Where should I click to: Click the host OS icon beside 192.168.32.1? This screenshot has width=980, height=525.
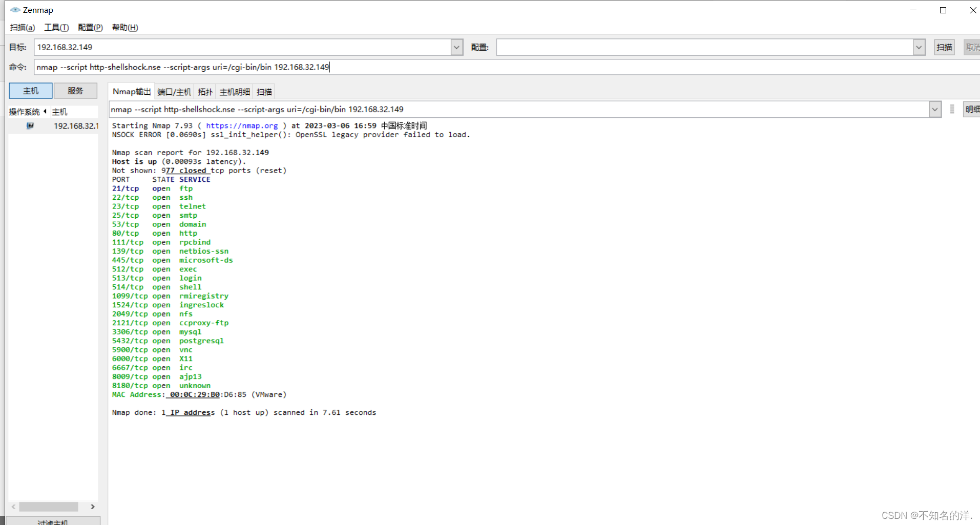[x=30, y=125]
